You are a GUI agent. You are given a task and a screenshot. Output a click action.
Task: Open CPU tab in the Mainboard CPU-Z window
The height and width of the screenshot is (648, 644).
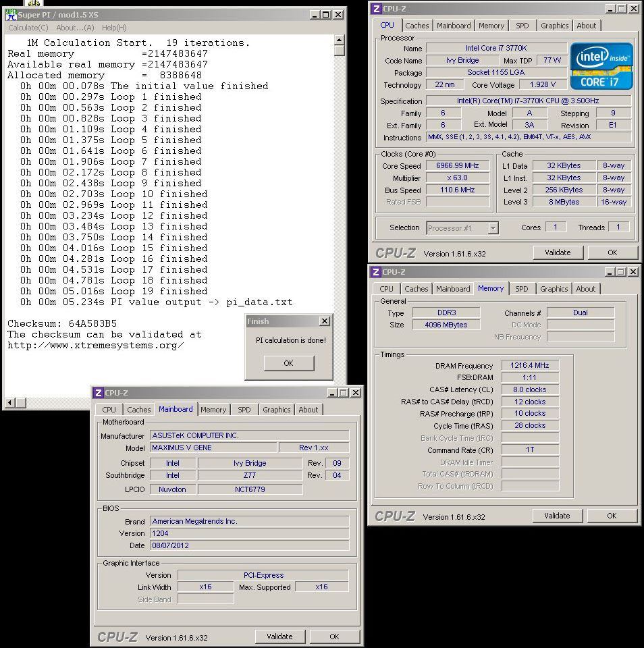109,410
